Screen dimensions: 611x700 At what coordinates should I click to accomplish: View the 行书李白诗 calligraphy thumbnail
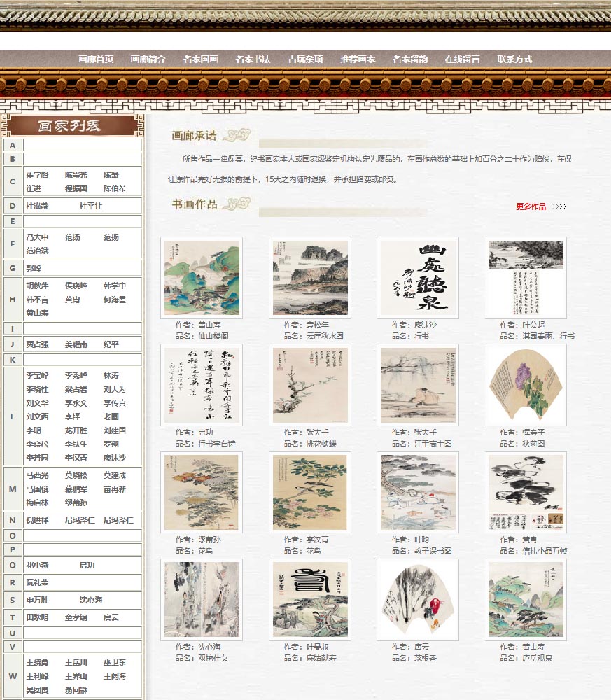202,385
